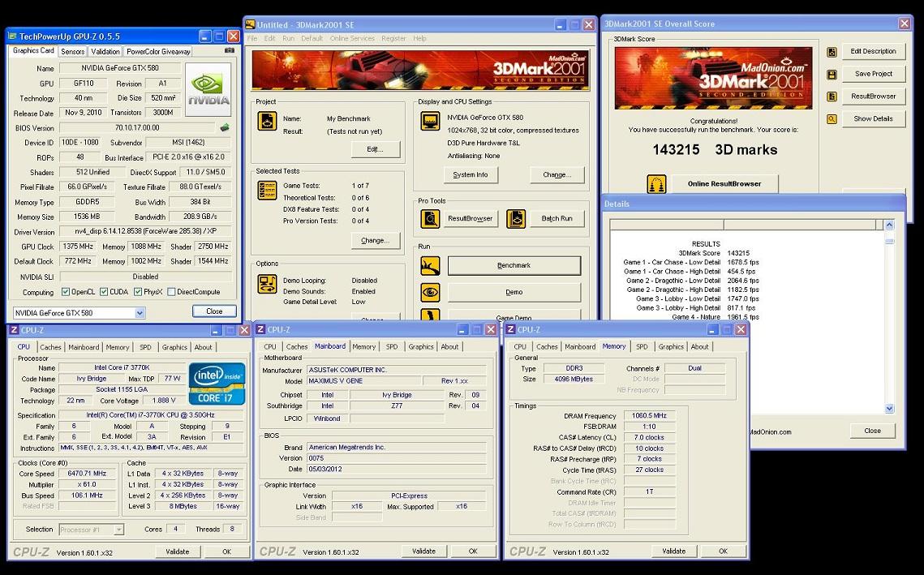This screenshot has width=924, height=575.
Task: Click the Online ResultBrowser icon
Action: pos(656,184)
